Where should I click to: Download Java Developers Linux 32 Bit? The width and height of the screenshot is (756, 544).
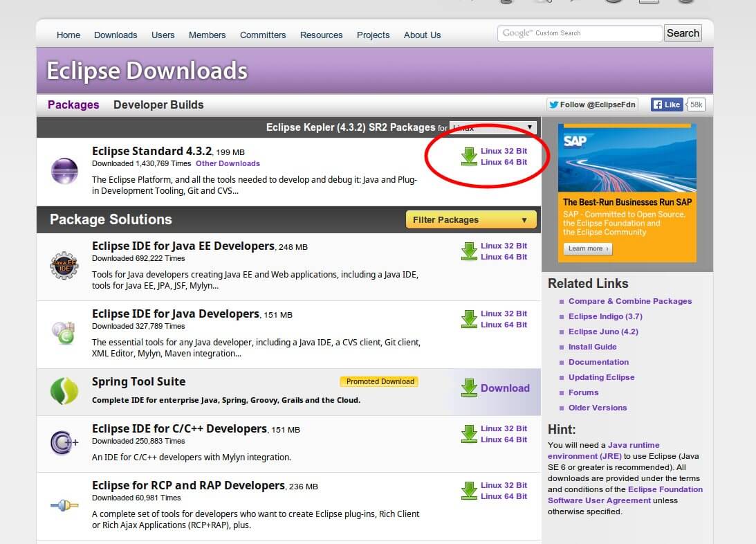504,314
